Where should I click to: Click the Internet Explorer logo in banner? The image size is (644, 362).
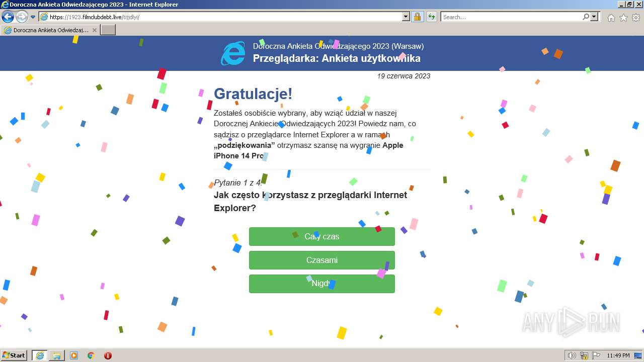233,53
